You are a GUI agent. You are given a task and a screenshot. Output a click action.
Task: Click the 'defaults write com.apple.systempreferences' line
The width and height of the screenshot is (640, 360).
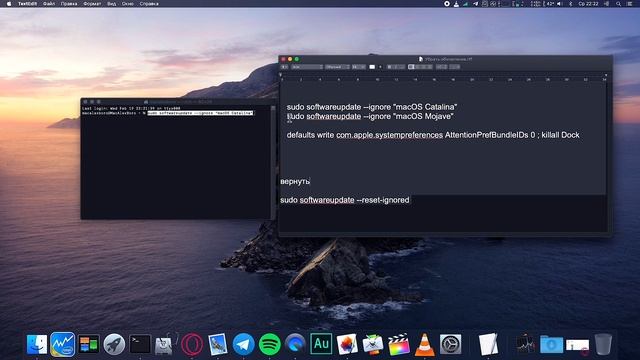[x=433, y=135]
